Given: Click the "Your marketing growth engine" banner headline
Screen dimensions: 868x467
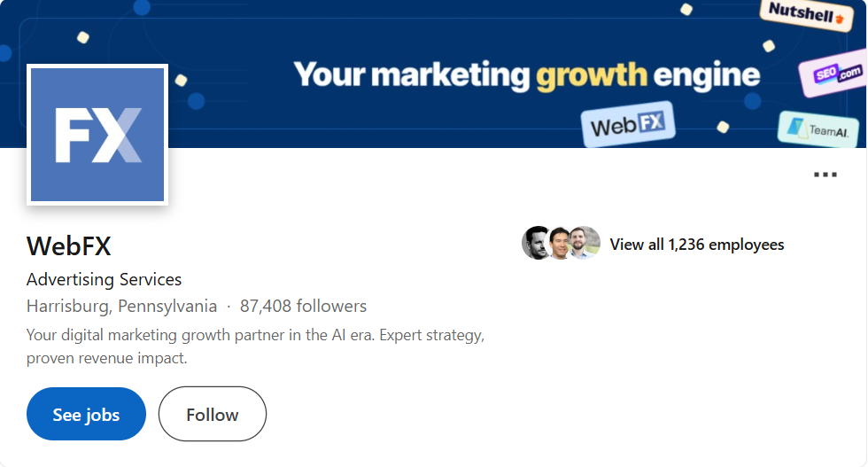Looking at the screenshot, I should point(526,74).
